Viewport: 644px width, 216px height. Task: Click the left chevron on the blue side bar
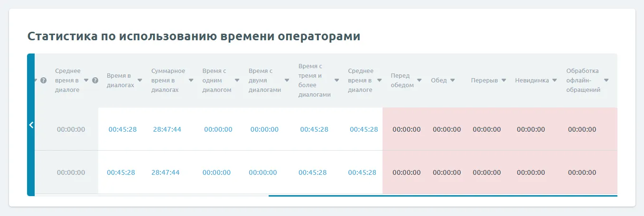click(31, 125)
